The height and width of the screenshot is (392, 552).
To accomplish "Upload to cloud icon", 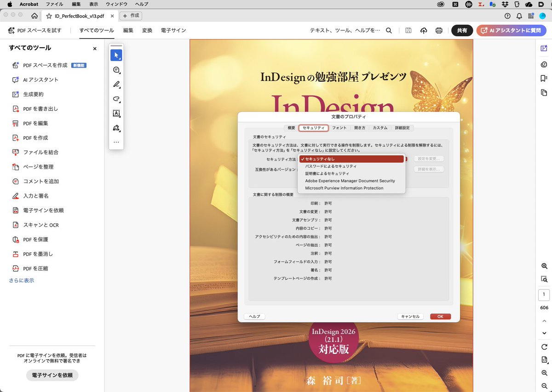I will (x=424, y=30).
